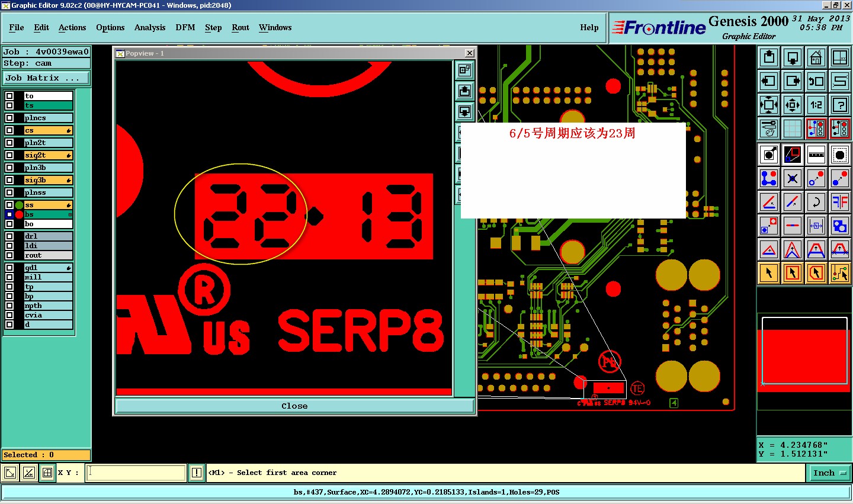Open the Help menu

tap(589, 27)
